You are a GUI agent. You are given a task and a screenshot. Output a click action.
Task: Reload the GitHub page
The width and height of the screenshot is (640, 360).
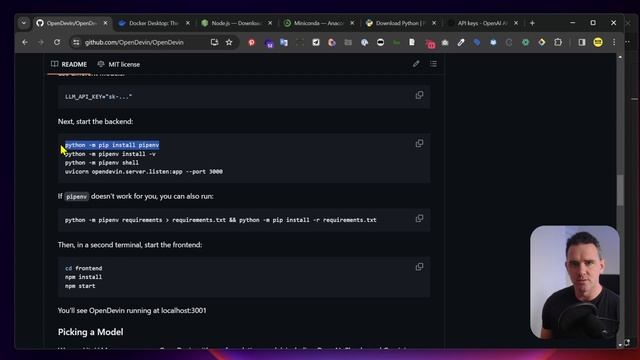pyautogui.click(x=57, y=42)
